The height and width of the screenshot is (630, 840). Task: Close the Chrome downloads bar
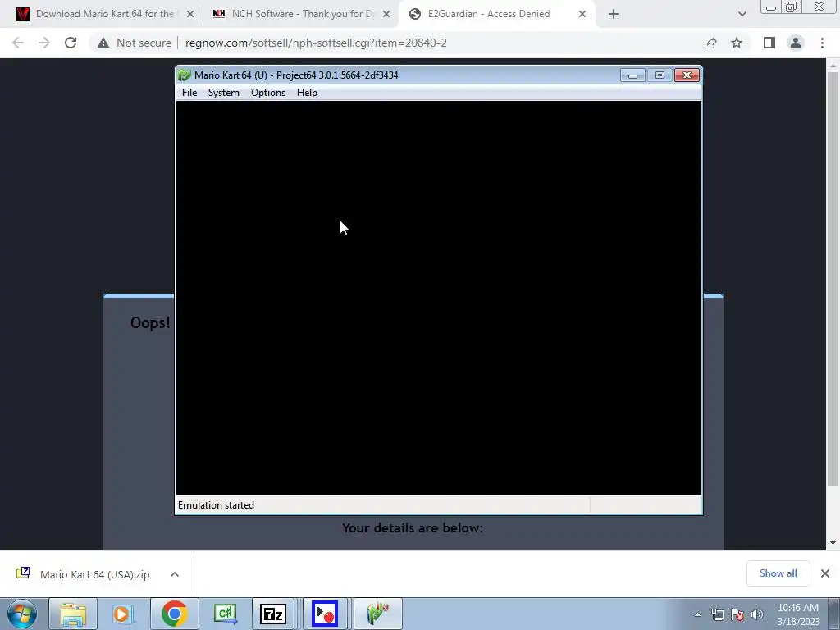825,573
